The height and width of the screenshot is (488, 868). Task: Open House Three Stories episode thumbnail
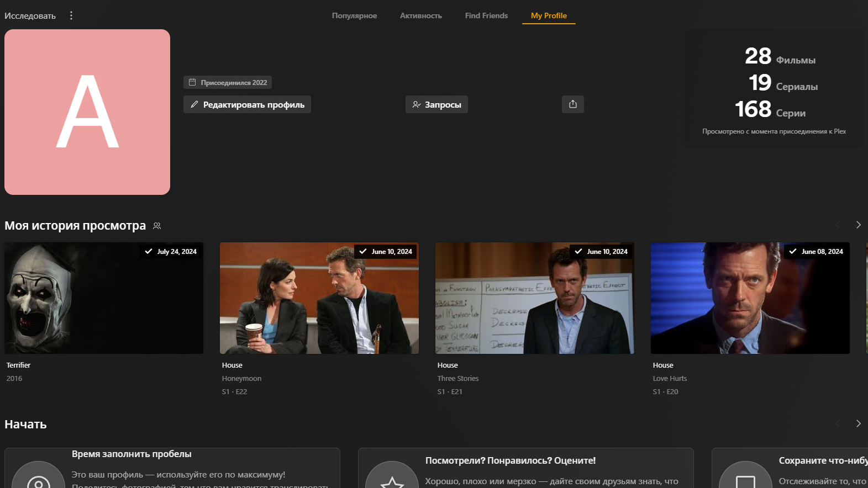pos(535,298)
